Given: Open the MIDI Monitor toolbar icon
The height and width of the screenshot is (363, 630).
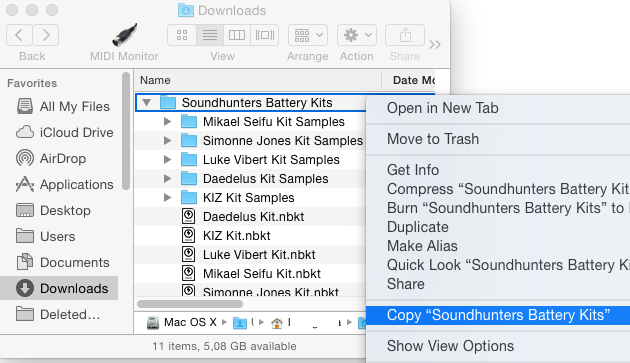Looking at the screenshot, I should pyautogui.click(x=124, y=35).
